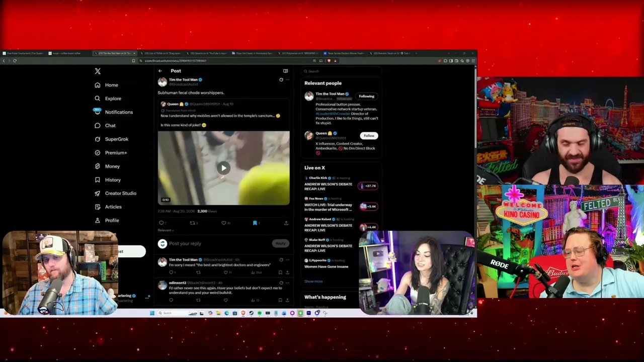Click the X logo in the sidebar
This screenshot has width=644, height=362.
pos(98,71)
